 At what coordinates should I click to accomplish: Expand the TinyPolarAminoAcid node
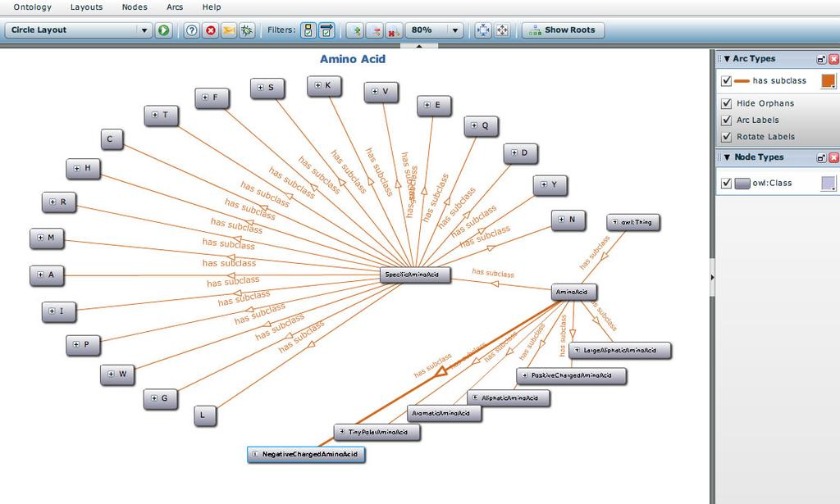(x=342, y=432)
